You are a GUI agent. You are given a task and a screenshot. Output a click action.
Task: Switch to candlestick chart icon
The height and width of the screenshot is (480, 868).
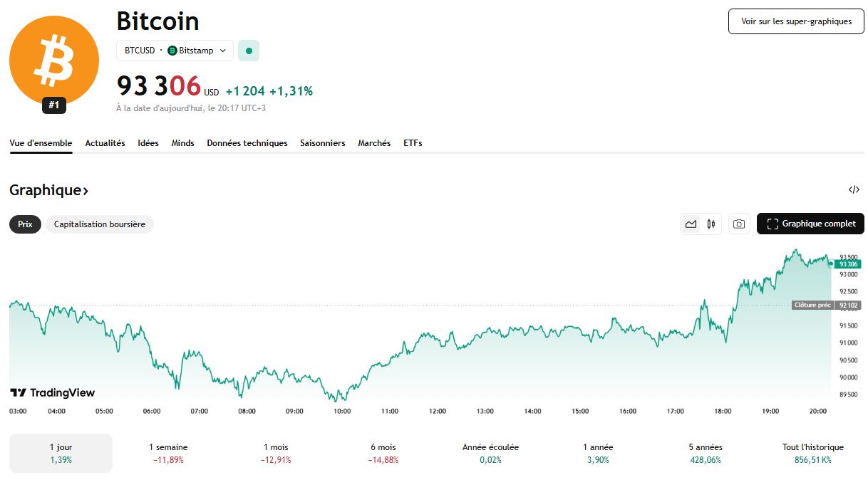(x=711, y=224)
